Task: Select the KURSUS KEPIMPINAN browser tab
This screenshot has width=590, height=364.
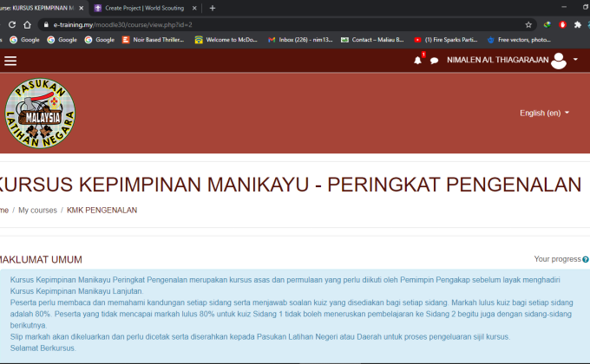Action: pos(40,8)
